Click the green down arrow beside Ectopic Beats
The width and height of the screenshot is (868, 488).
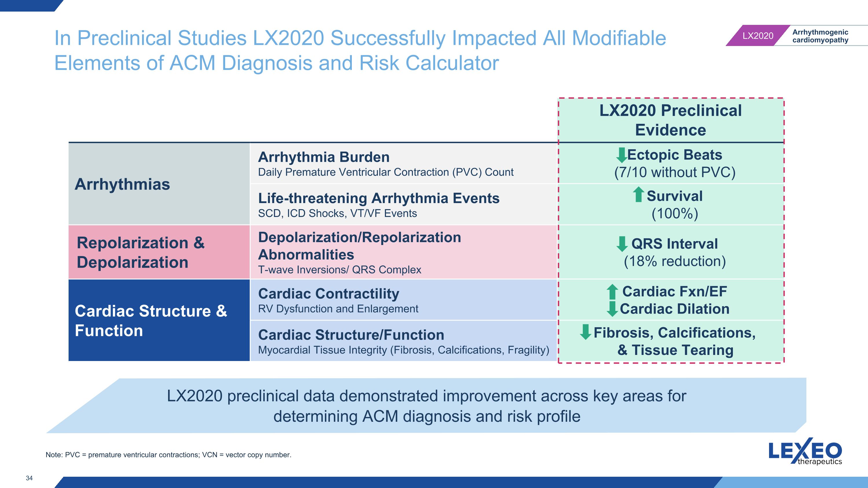click(621, 155)
